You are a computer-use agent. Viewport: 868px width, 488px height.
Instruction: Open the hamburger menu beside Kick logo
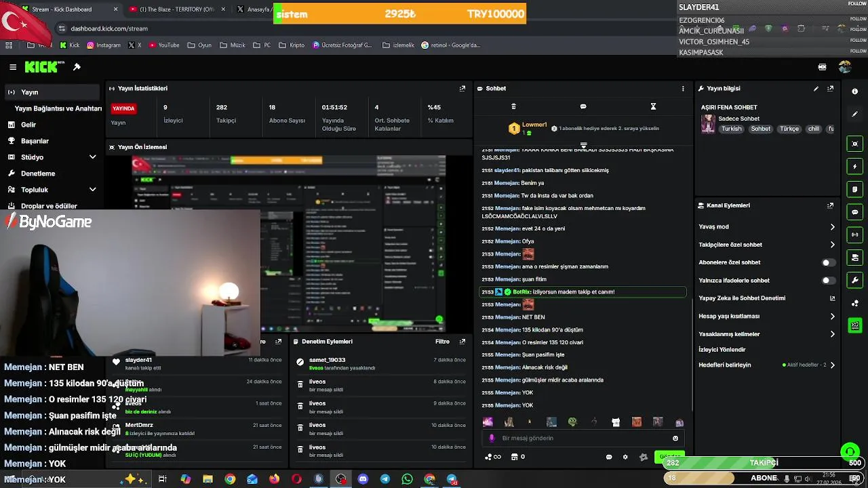13,67
